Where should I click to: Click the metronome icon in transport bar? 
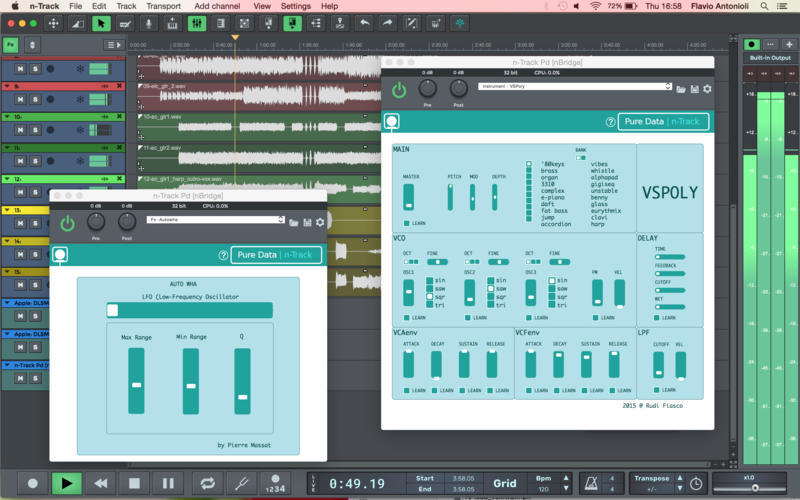(591, 483)
